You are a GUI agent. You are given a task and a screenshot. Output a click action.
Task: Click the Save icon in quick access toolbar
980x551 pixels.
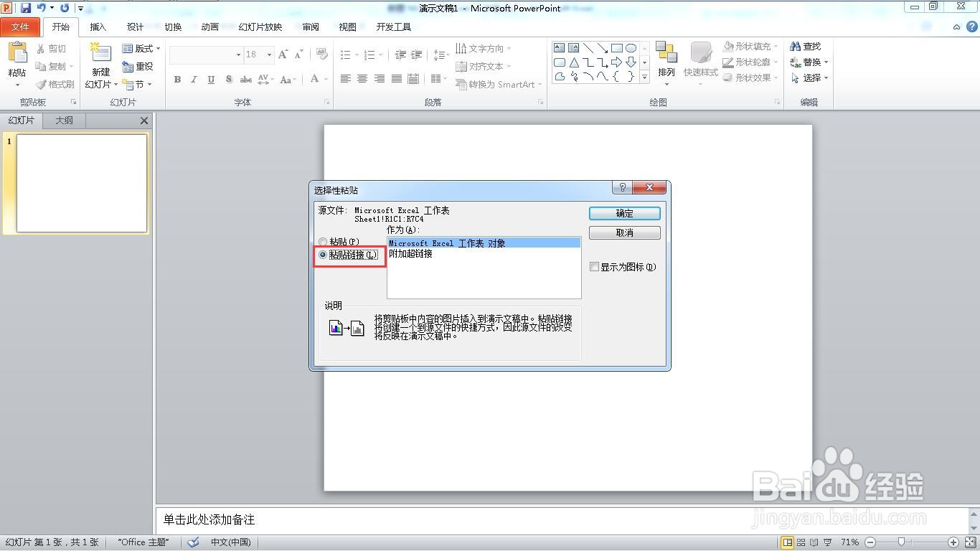tap(26, 8)
